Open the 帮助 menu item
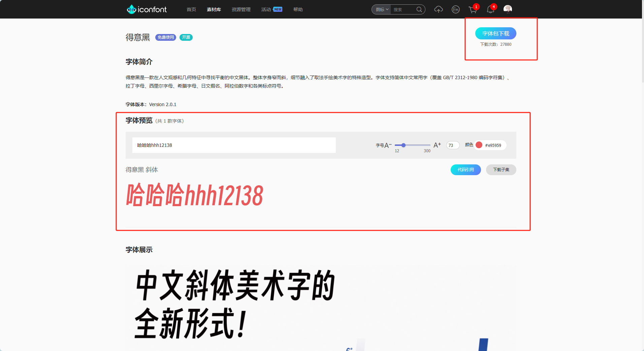Viewport: 644px width, 351px height. tap(298, 9)
